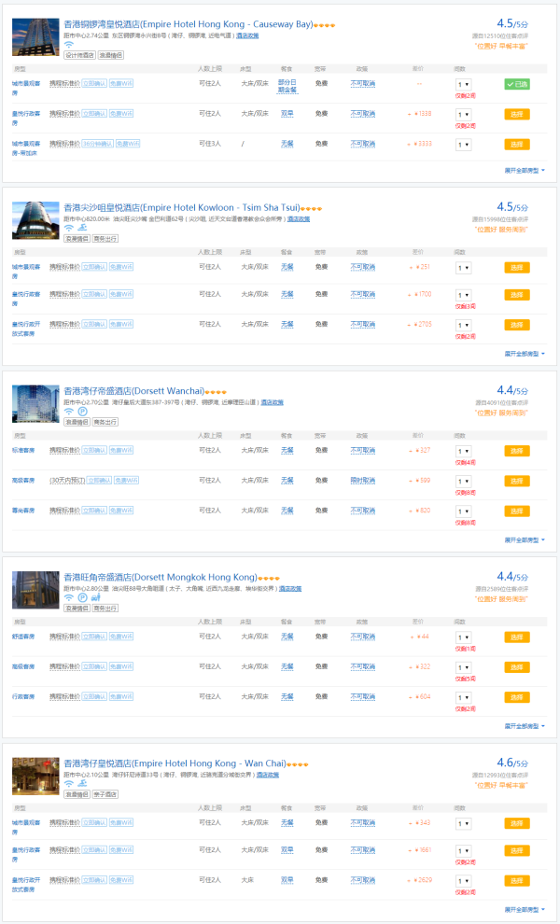The width and height of the screenshot is (560, 924).
Task: Click WiFi icon under Empire Hotel Causeway Bay
Action: pyautogui.click(x=69, y=45)
